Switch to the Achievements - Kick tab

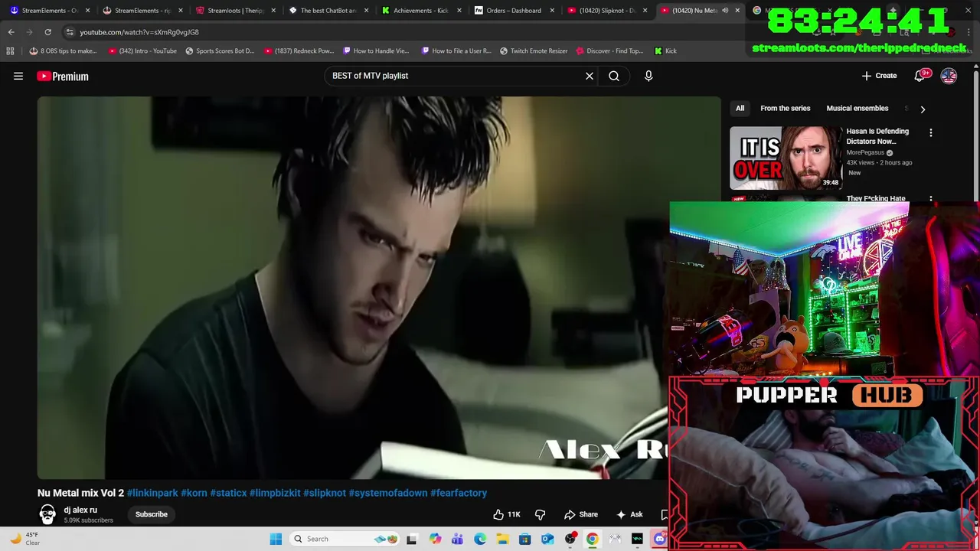tap(420, 11)
